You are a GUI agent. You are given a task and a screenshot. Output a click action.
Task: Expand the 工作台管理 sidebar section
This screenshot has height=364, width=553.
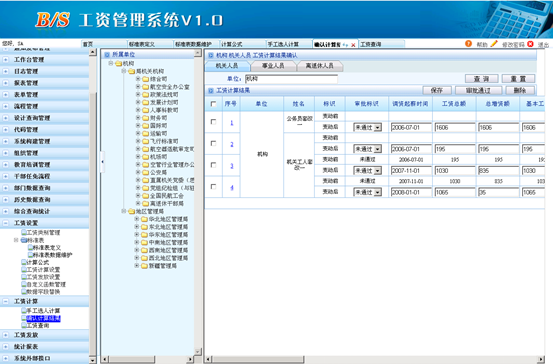click(x=6, y=60)
